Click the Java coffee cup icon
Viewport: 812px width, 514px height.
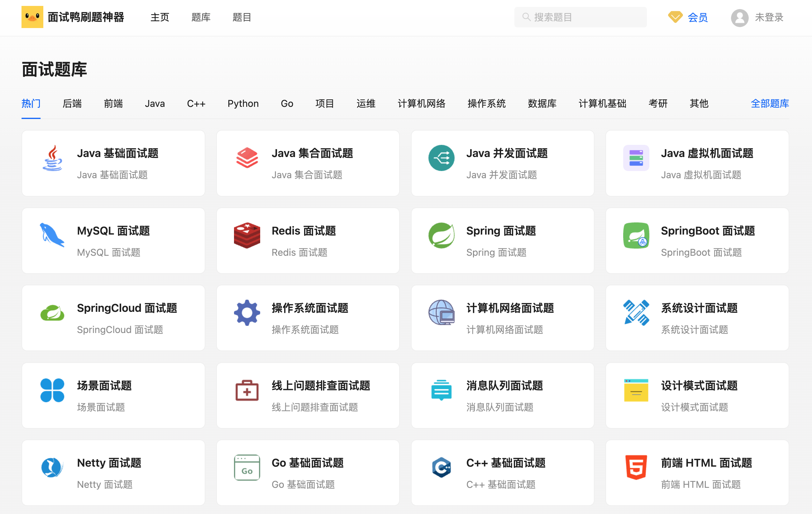[x=52, y=158]
